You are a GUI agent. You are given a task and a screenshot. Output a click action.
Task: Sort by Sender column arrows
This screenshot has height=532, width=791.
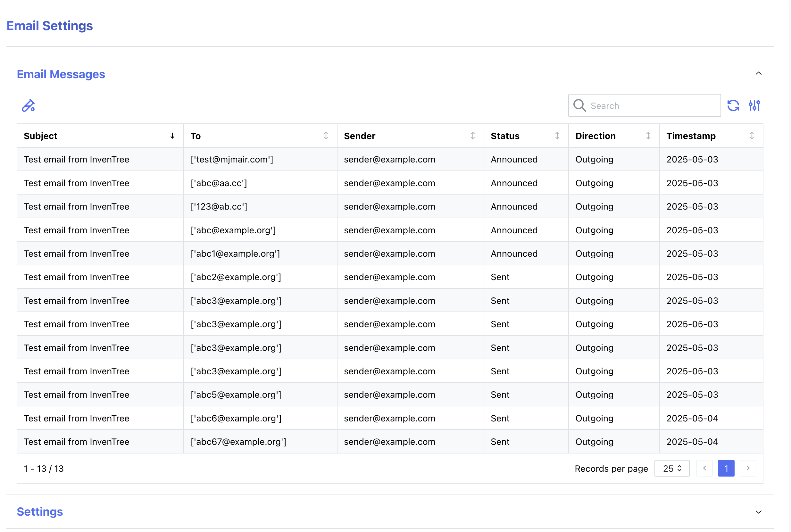tap(472, 136)
